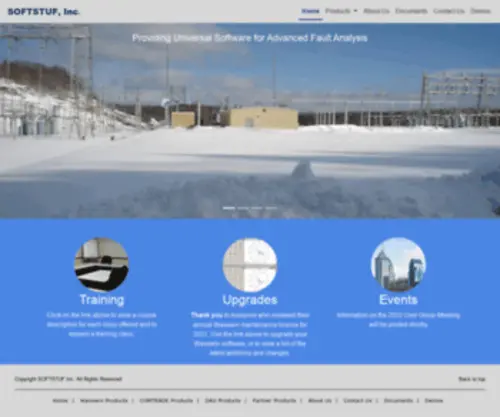The width and height of the screenshot is (500, 417).
Task: Click the Training description paragraph
Action: [102, 324]
